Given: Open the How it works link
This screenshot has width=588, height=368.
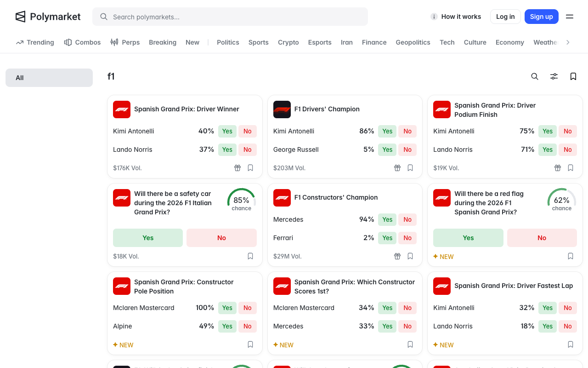Looking at the screenshot, I should pyautogui.click(x=461, y=17).
